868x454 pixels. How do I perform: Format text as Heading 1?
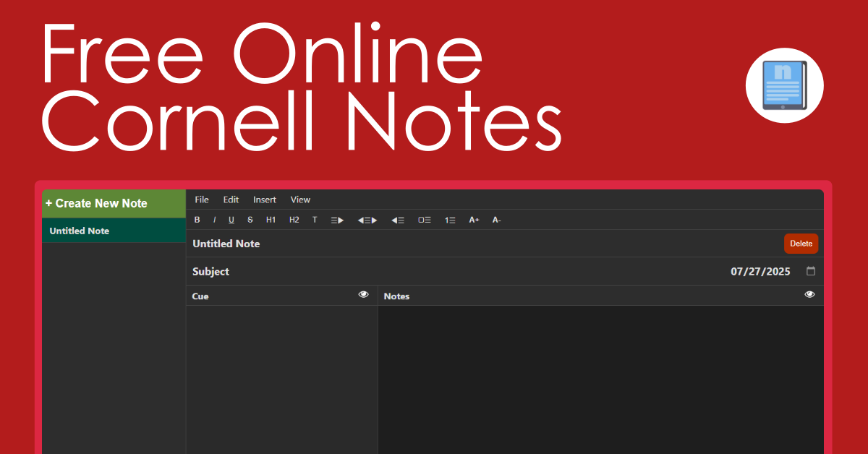pyautogui.click(x=271, y=220)
